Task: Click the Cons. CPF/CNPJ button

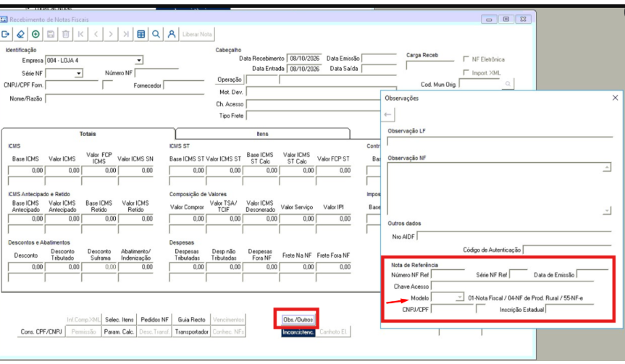Action: 41,331
